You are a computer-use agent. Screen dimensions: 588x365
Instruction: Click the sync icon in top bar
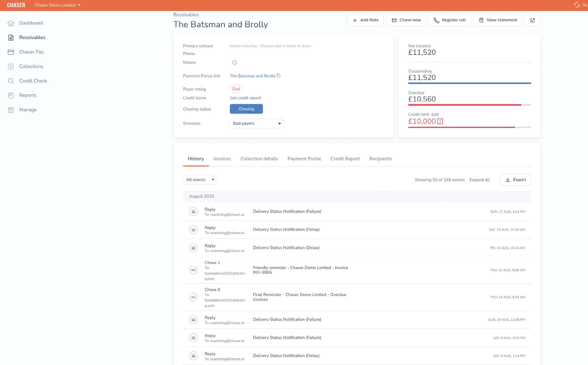[576, 5]
